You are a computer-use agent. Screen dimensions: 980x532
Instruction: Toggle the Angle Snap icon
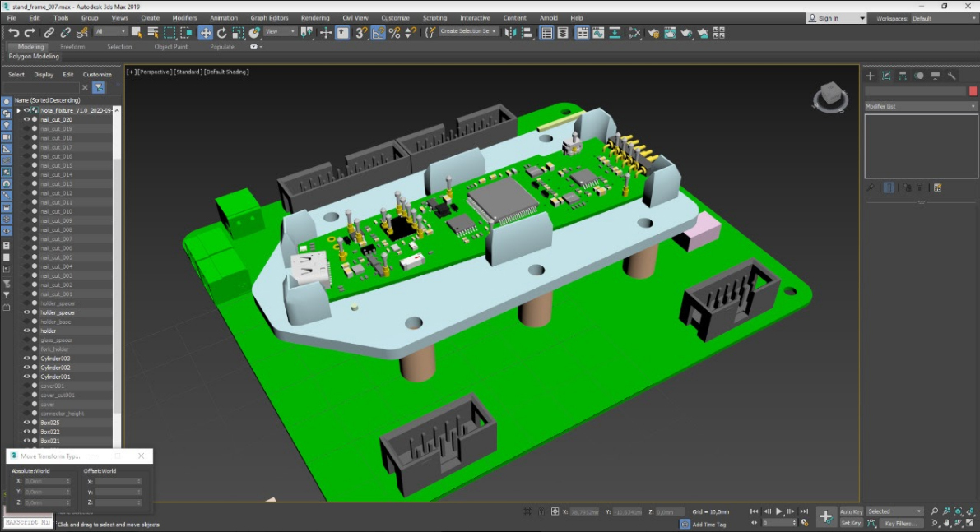pyautogui.click(x=378, y=33)
